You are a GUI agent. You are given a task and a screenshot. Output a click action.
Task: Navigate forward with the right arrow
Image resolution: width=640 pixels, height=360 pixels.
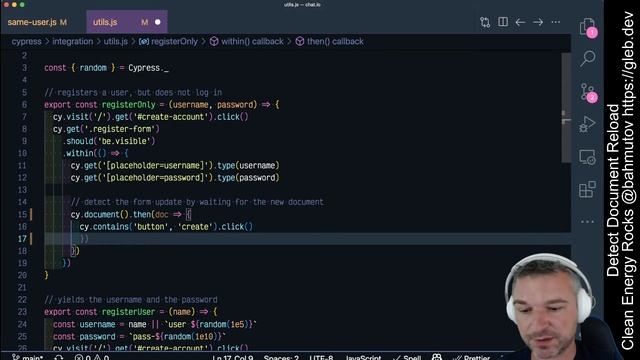coord(538,22)
